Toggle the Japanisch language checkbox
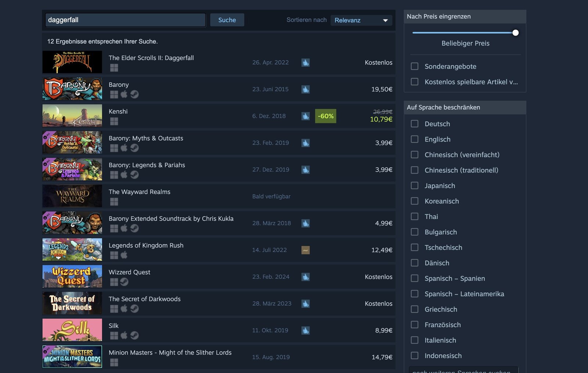 [x=415, y=186]
